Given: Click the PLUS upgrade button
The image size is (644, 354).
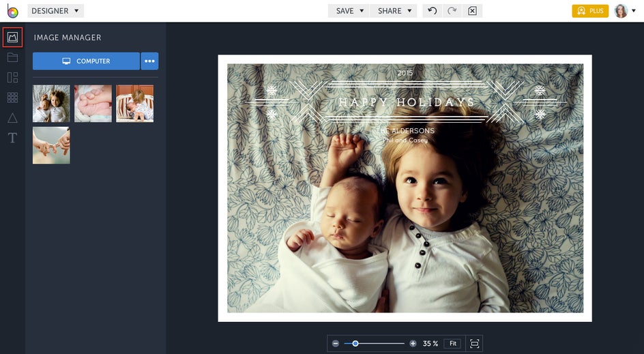Looking at the screenshot, I should [x=590, y=11].
